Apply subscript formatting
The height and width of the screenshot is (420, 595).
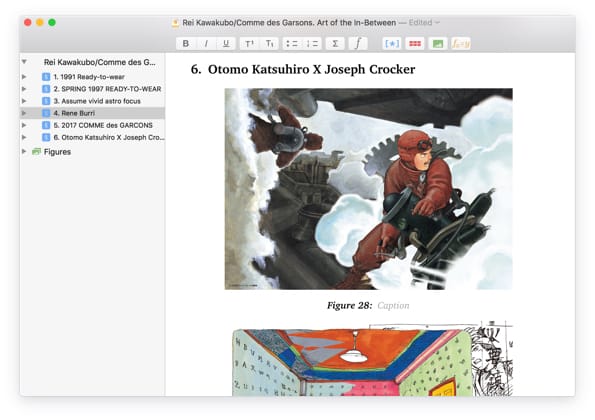click(x=269, y=44)
